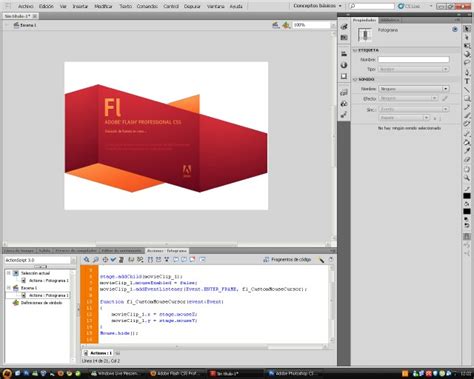Open the Sinc dropdown
This screenshot has height=379, width=474.
(x=413, y=109)
